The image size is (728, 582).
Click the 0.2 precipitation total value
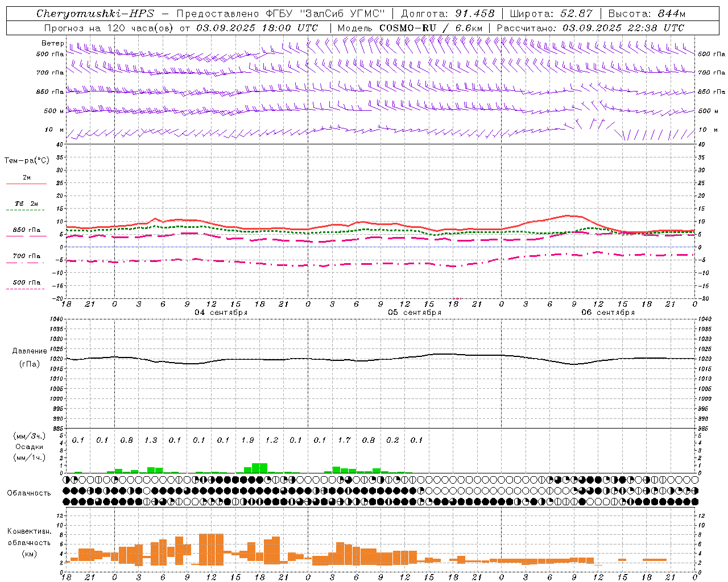pyautogui.click(x=392, y=440)
